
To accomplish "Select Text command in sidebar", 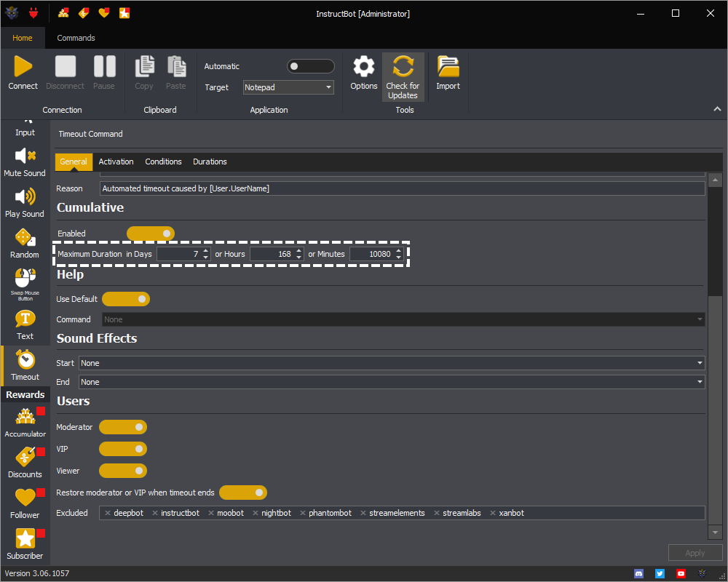I will point(25,325).
